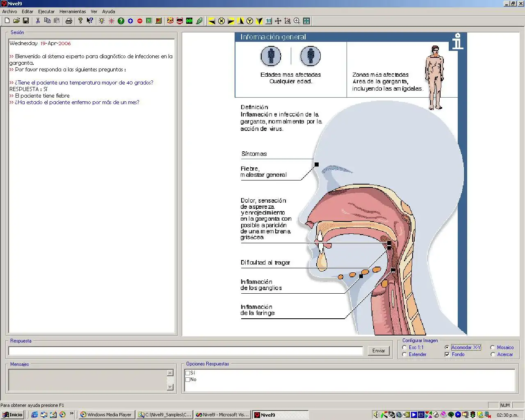Click the 1:1 scale toolbar icon
This screenshot has height=420, width=525.
(269, 21)
